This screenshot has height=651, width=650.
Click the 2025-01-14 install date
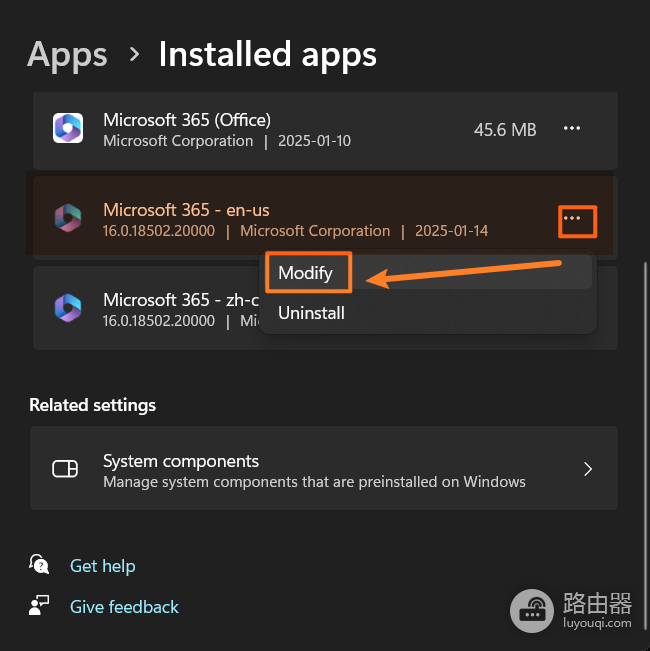click(452, 231)
